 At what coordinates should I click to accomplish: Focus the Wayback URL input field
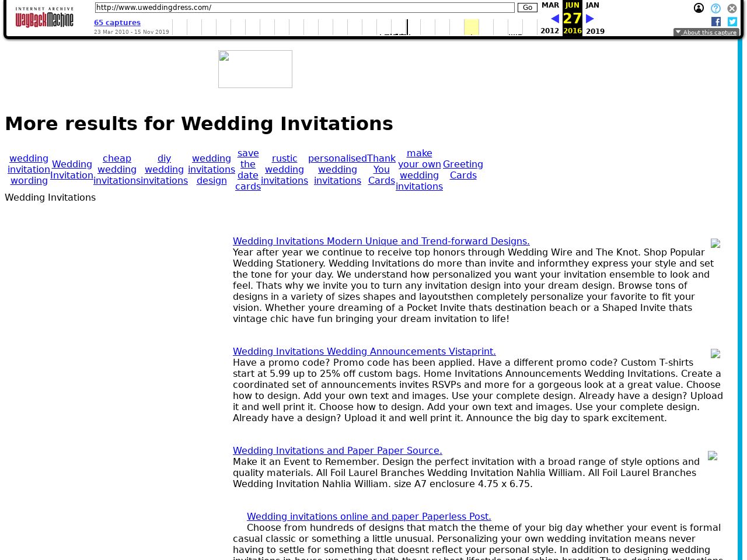pos(304,8)
